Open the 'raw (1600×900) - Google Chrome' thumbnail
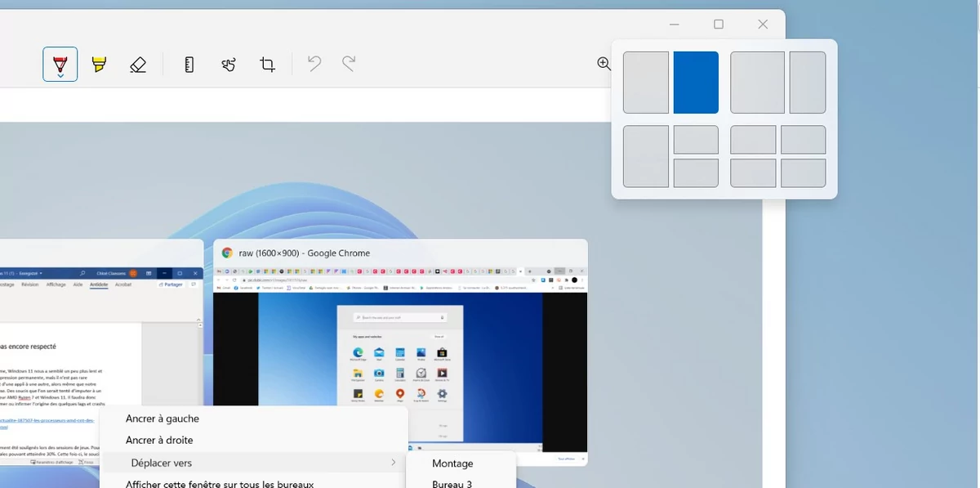 click(x=400, y=352)
